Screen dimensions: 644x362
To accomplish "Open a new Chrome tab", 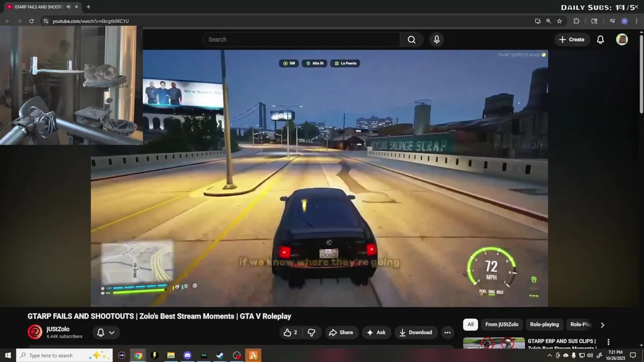I will (89, 7).
